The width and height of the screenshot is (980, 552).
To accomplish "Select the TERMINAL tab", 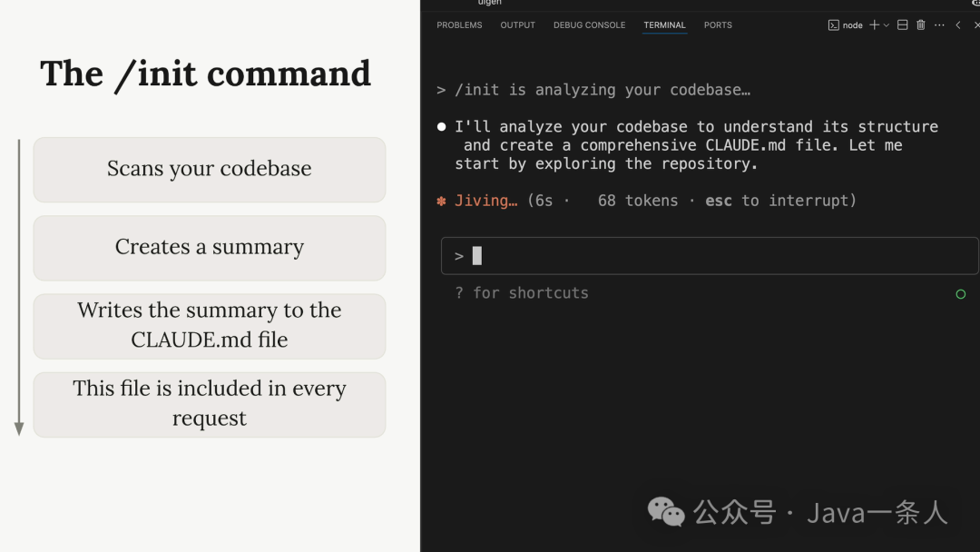I will pos(664,25).
